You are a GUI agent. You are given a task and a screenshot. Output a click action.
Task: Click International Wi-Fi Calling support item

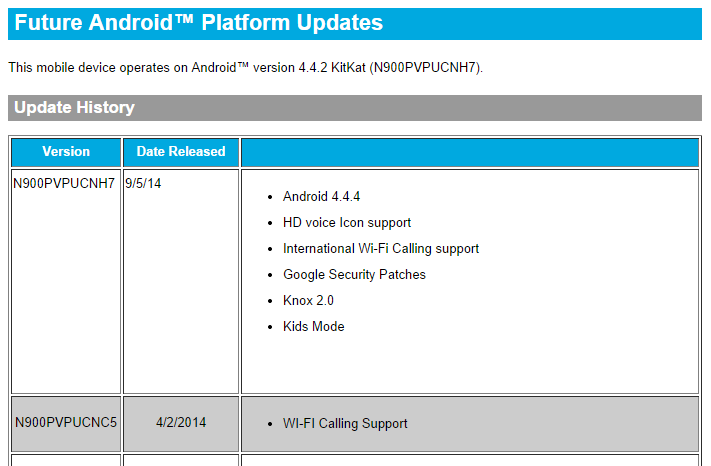tap(381, 249)
